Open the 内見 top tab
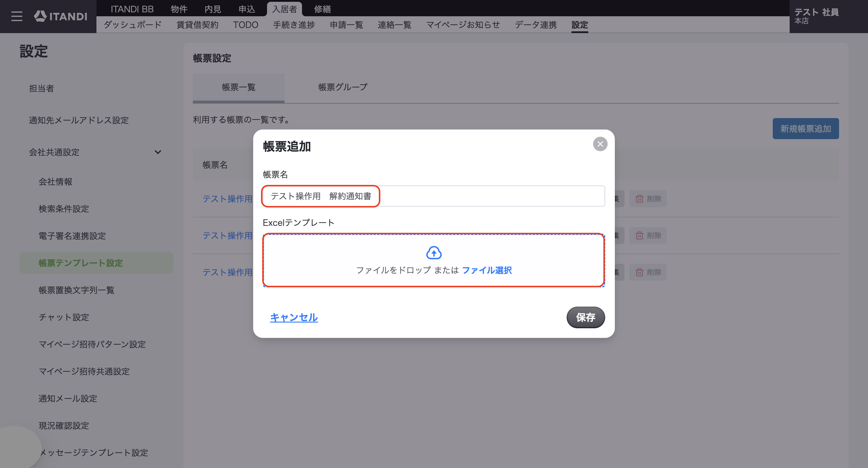 pos(212,9)
